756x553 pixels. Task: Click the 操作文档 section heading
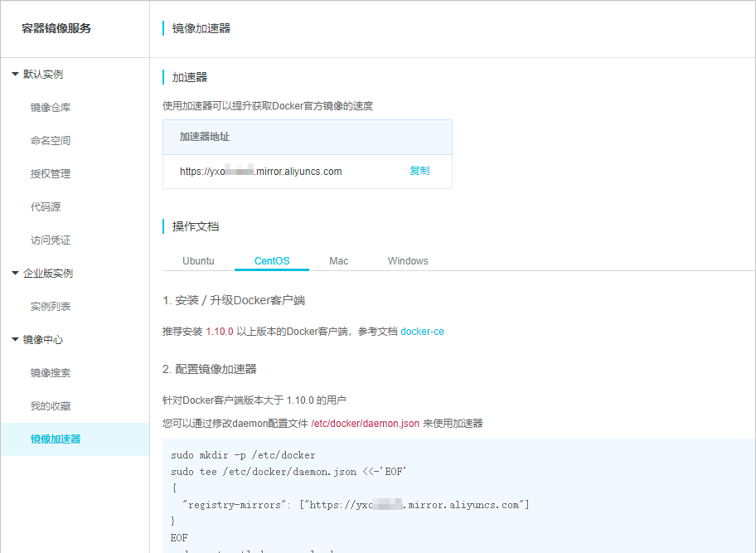[x=196, y=226]
